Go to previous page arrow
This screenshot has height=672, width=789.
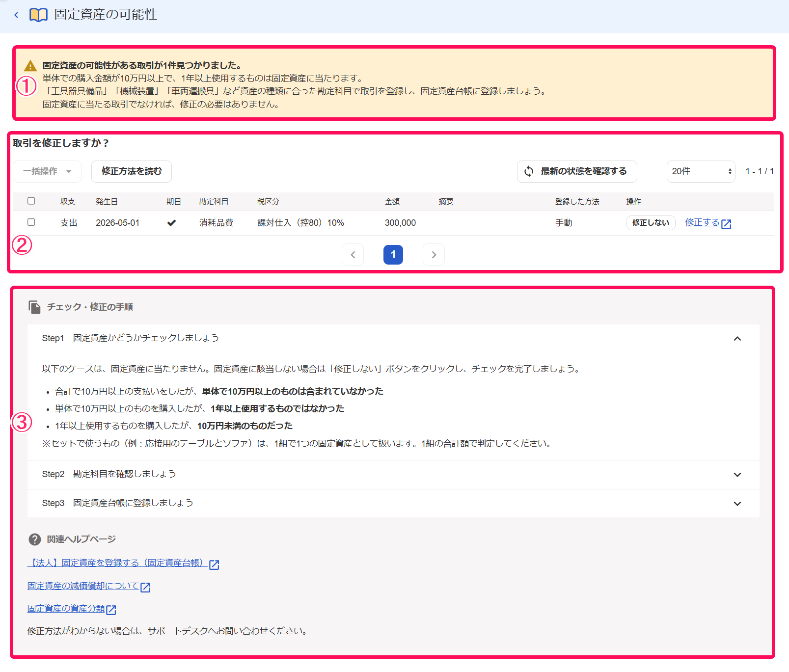tap(353, 255)
